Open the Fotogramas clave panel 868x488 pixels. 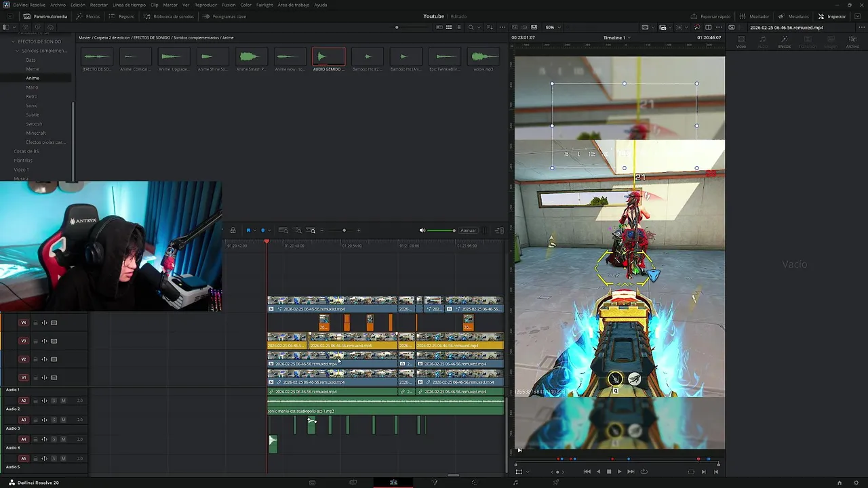click(x=224, y=16)
